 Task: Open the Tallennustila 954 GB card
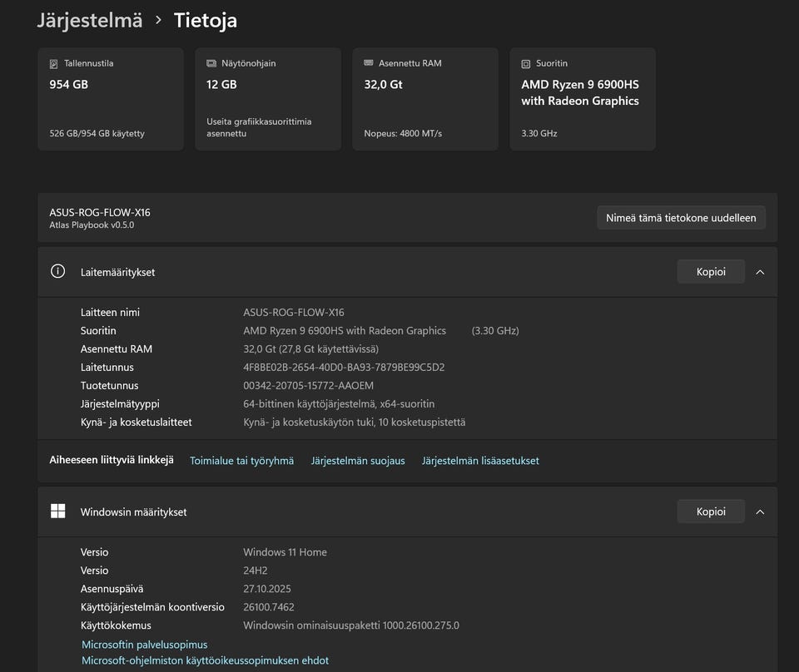coord(111,99)
